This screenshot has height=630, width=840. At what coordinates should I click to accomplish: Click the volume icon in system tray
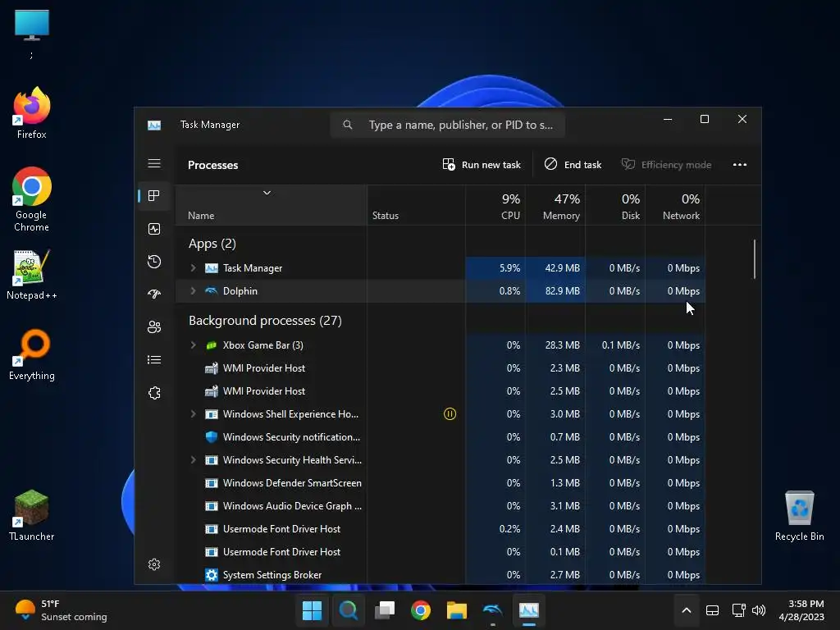[x=759, y=610]
